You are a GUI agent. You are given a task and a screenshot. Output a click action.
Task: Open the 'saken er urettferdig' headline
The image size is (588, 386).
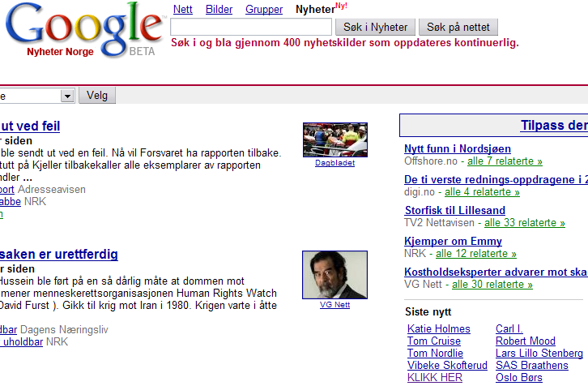(59, 254)
